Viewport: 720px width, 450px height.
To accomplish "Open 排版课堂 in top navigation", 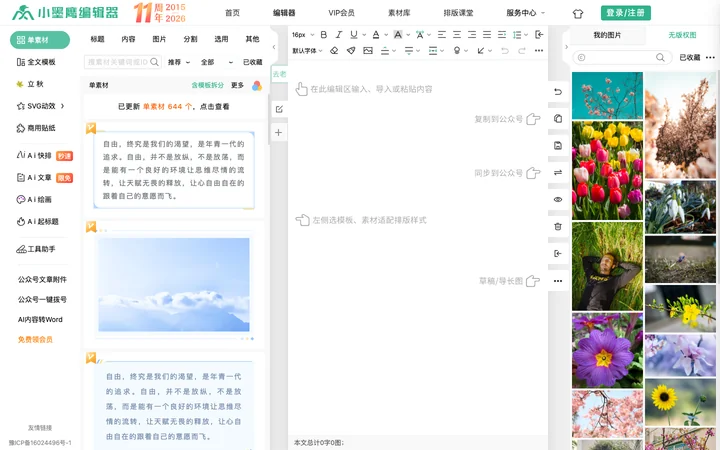I will pyautogui.click(x=458, y=13).
